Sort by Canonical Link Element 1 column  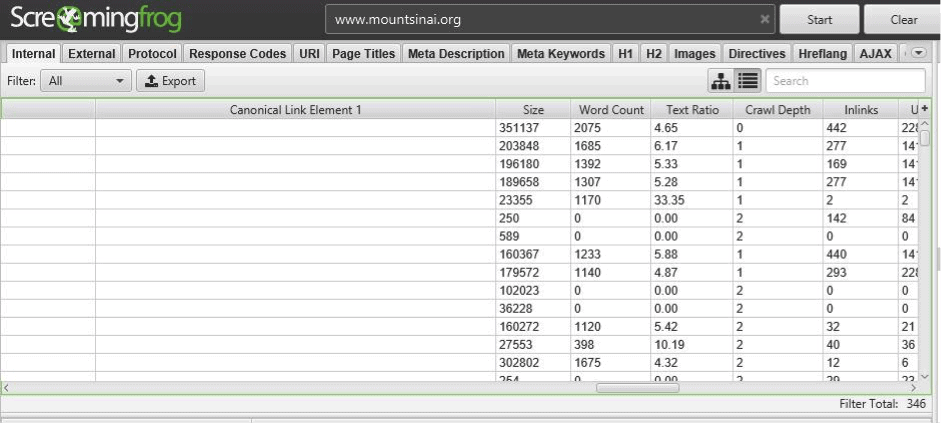tap(295, 110)
